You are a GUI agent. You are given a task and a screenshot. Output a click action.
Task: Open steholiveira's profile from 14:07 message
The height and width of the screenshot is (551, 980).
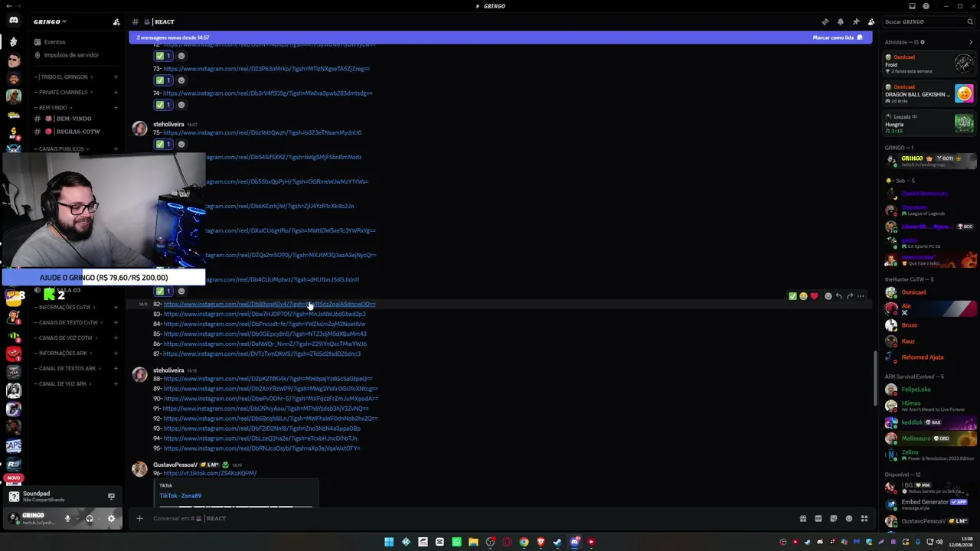point(168,124)
